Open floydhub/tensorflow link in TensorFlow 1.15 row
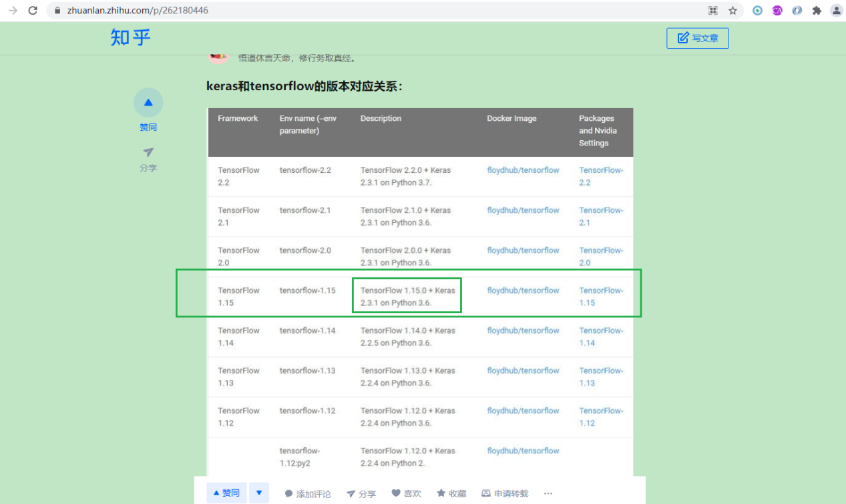Viewport: 846px width, 504px height. [x=523, y=290]
